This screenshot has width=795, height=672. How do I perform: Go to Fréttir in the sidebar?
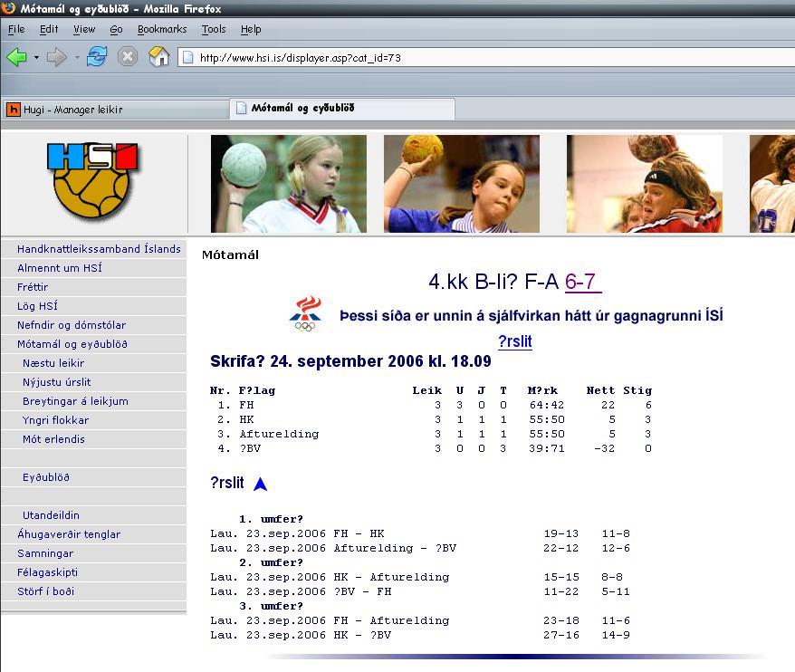click(x=33, y=287)
